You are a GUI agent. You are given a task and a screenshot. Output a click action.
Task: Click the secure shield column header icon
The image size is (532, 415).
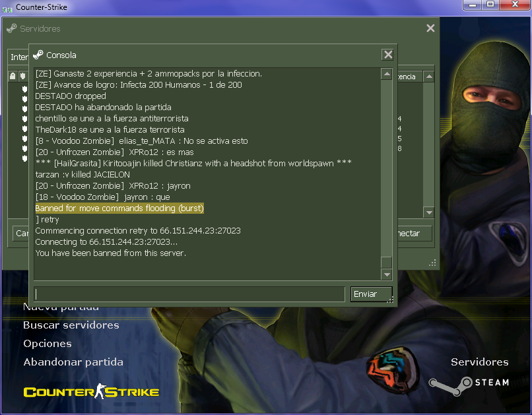(x=22, y=76)
